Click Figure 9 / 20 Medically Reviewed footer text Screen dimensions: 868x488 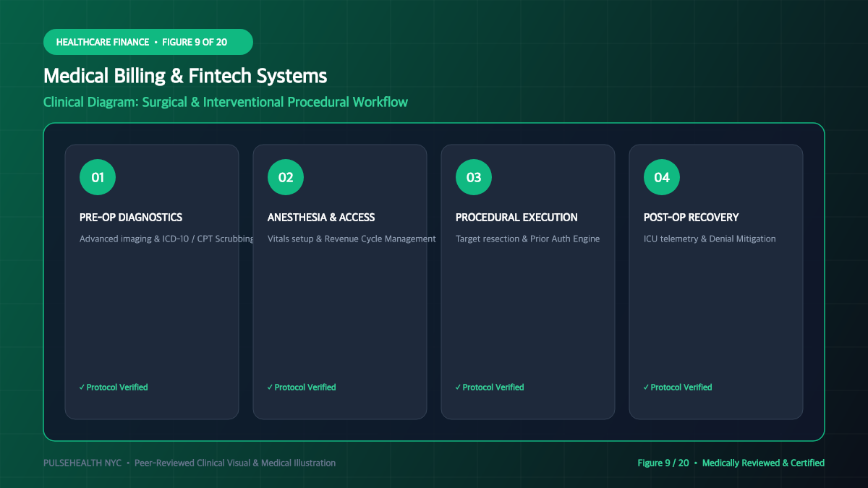coord(731,463)
